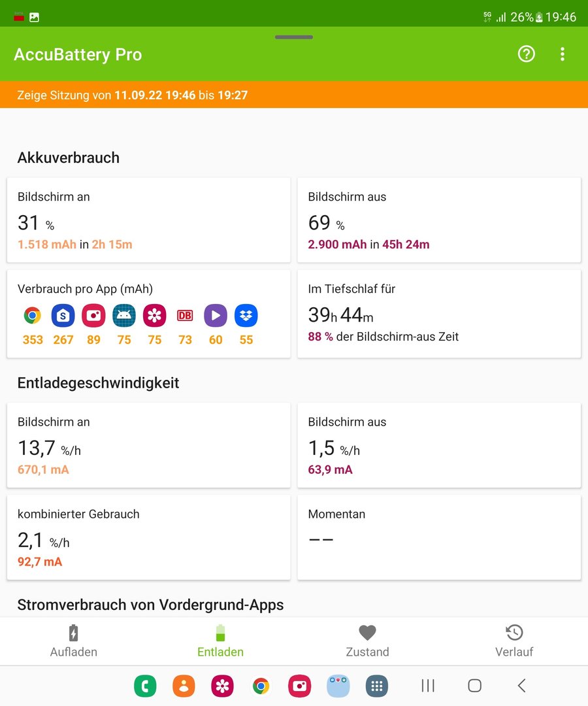Open the three-dot overflow menu
This screenshot has height=706, width=588.
562,54
